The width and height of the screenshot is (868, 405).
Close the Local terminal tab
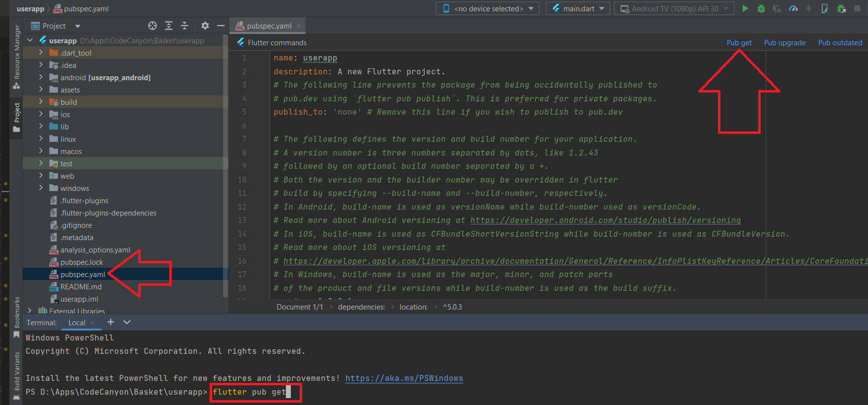93,323
